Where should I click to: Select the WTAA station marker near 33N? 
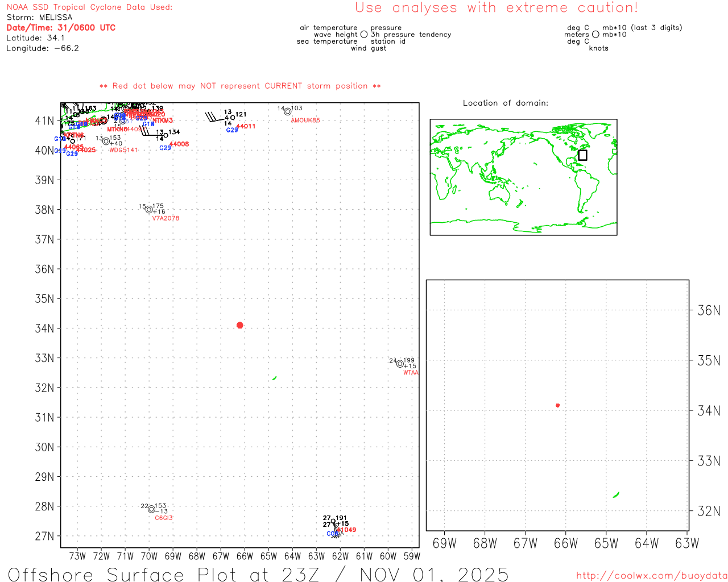[400, 364]
